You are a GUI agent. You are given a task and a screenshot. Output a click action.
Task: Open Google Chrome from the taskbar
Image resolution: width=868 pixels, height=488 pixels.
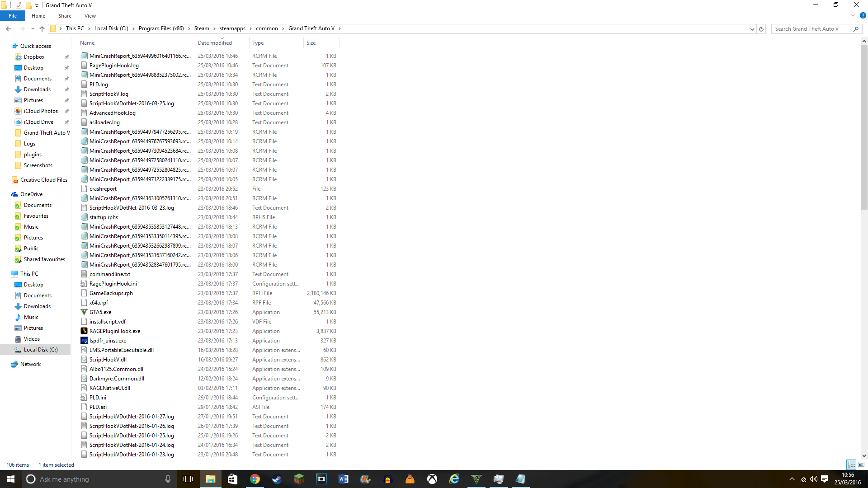pos(255,479)
